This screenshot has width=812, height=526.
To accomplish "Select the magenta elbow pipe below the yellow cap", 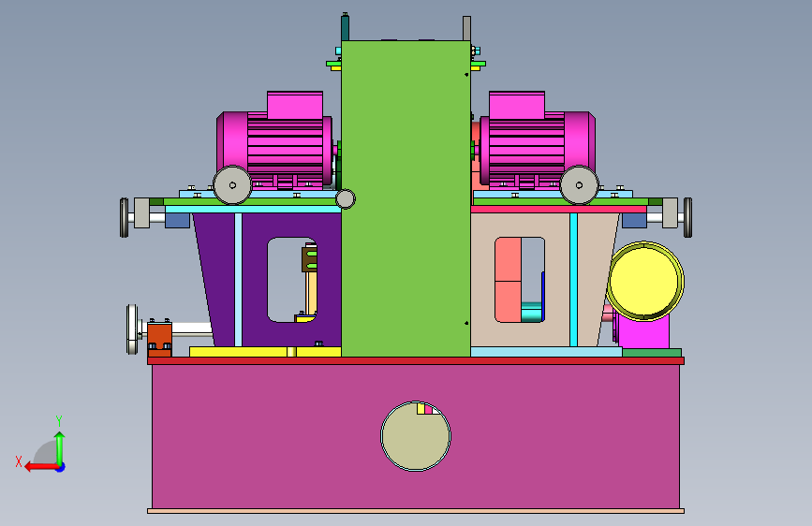I will pos(643,334).
